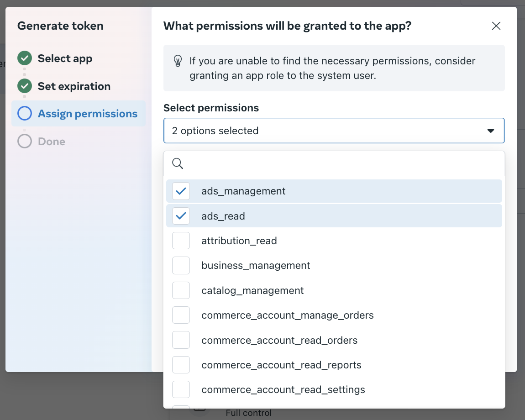Click the grey circle beside Done

click(x=25, y=142)
